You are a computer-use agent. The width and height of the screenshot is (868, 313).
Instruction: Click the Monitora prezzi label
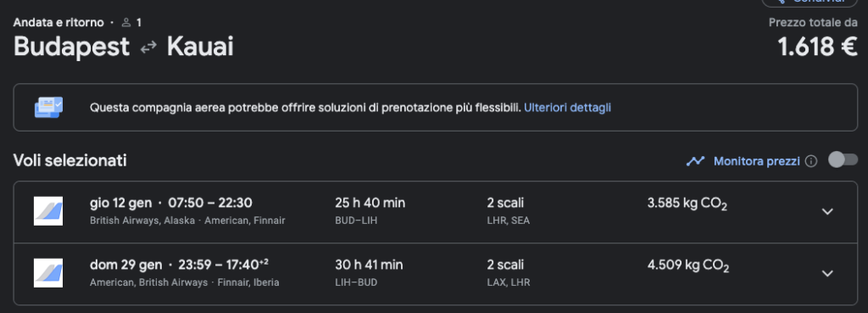tap(757, 161)
